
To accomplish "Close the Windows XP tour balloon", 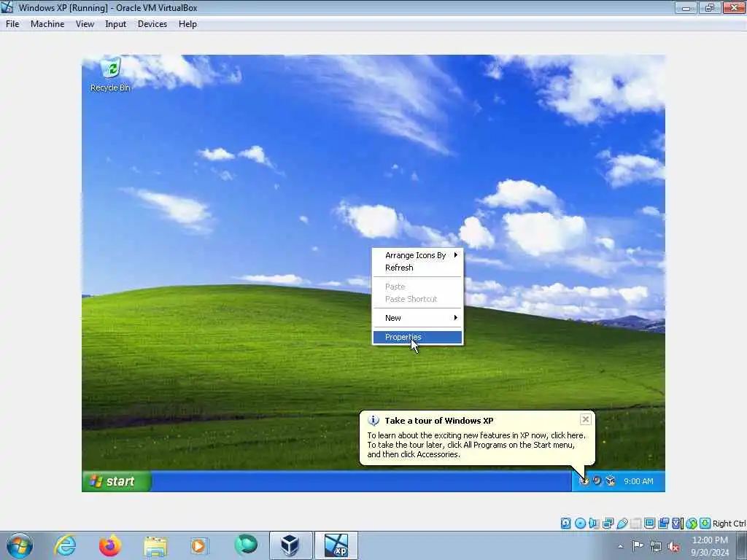I will click(586, 419).
